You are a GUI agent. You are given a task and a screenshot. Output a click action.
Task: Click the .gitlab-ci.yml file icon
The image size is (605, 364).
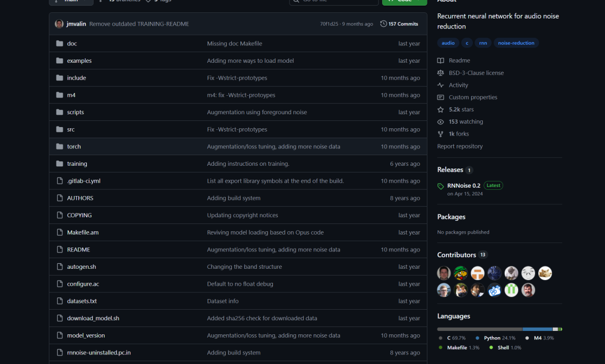pos(59,181)
